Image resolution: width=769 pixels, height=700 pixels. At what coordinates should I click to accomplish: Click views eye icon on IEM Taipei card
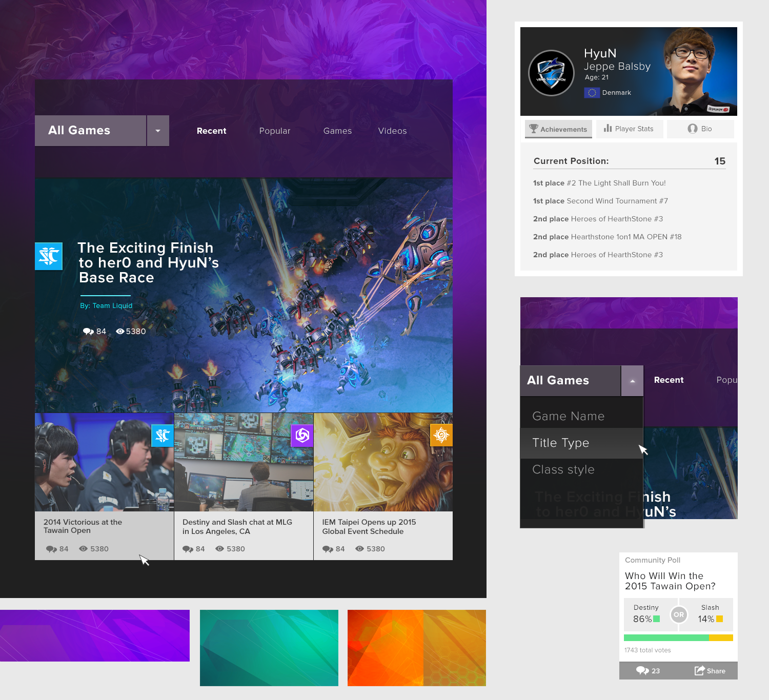pyautogui.click(x=359, y=549)
